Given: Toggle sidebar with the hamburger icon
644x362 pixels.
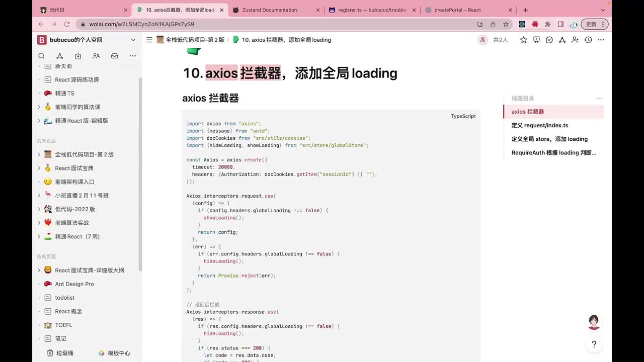Looking at the screenshot, I should click(149, 40).
